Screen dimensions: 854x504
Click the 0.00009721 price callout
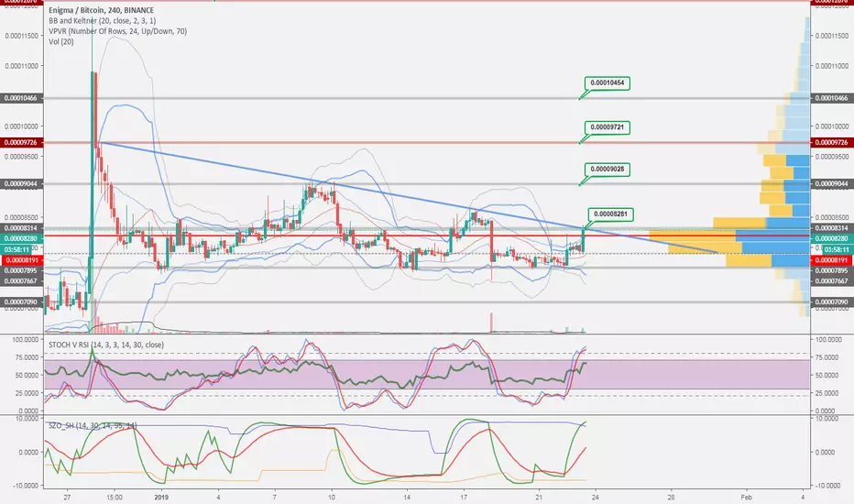pyautogui.click(x=607, y=127)
